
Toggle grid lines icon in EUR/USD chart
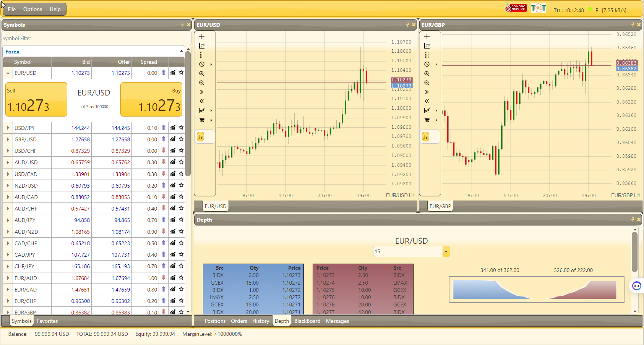(202, 55)
